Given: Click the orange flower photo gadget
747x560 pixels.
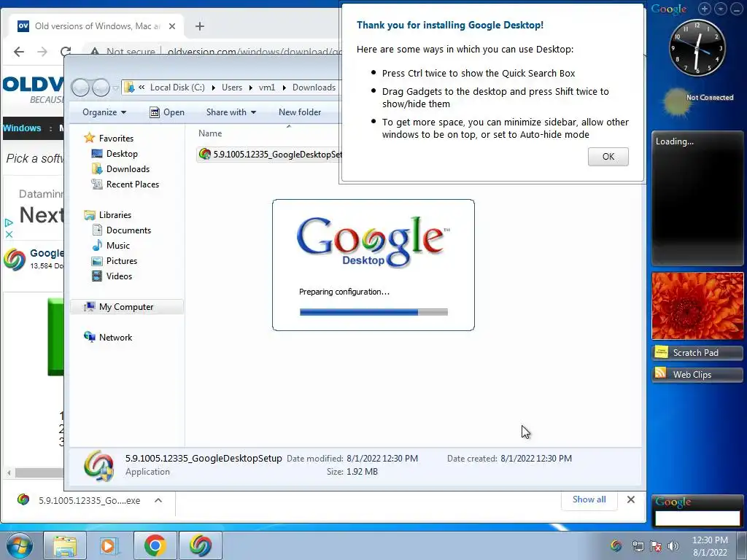Looking at the screenshot, I should coord(697,306).
